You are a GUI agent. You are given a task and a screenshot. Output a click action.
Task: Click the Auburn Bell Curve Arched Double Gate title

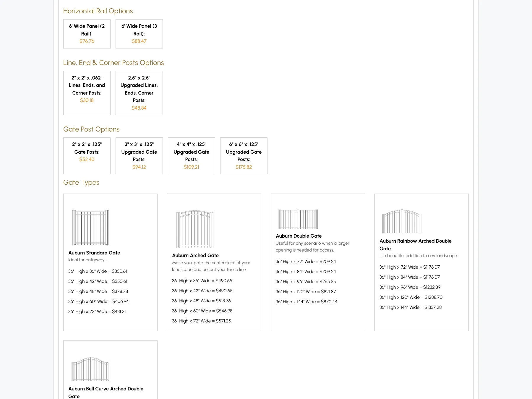106,392
